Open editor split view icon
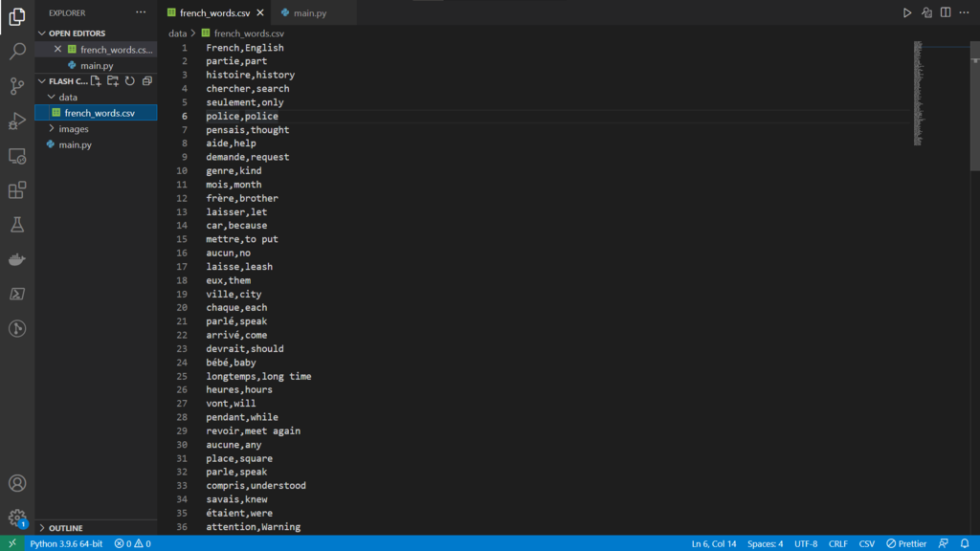This screenshot has height=551, width=980. tap(946, 12)
